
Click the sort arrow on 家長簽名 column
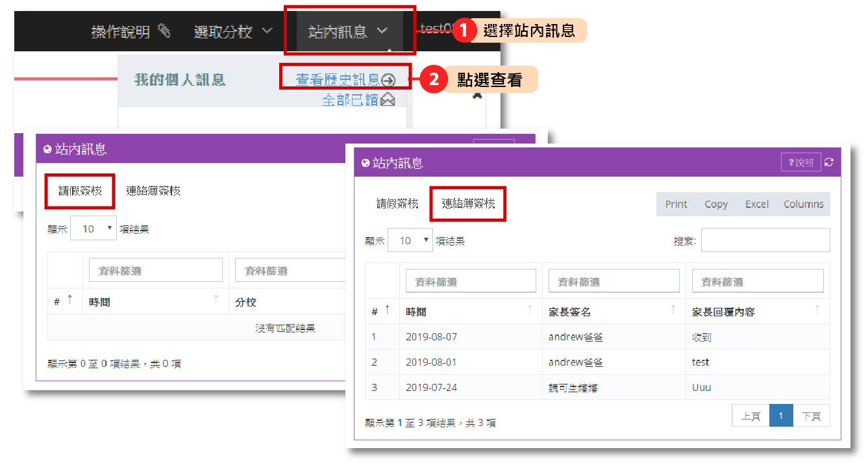coord(673,310)
